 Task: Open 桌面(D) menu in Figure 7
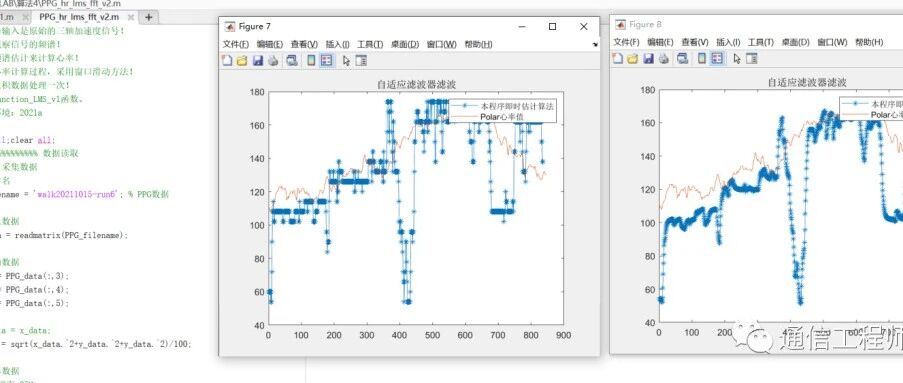click(x=405, y=44)
